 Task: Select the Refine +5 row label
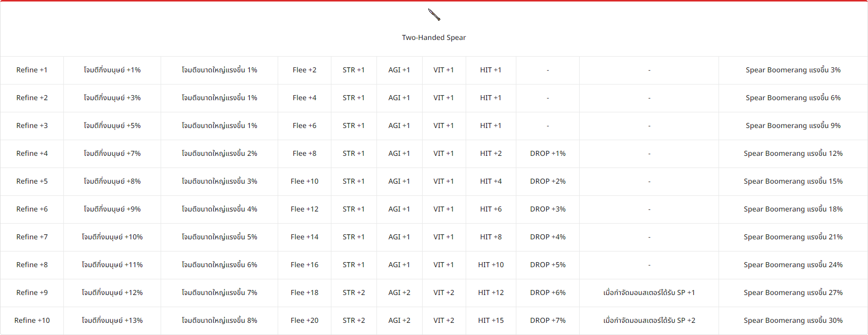[x=32, y=181]
